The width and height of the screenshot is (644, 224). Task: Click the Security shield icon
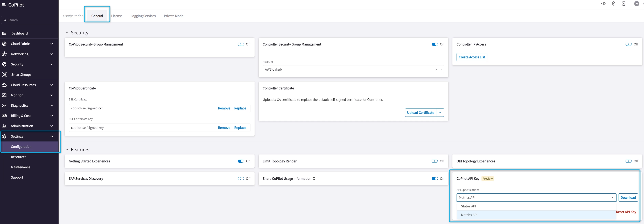[x=4, y=64]
